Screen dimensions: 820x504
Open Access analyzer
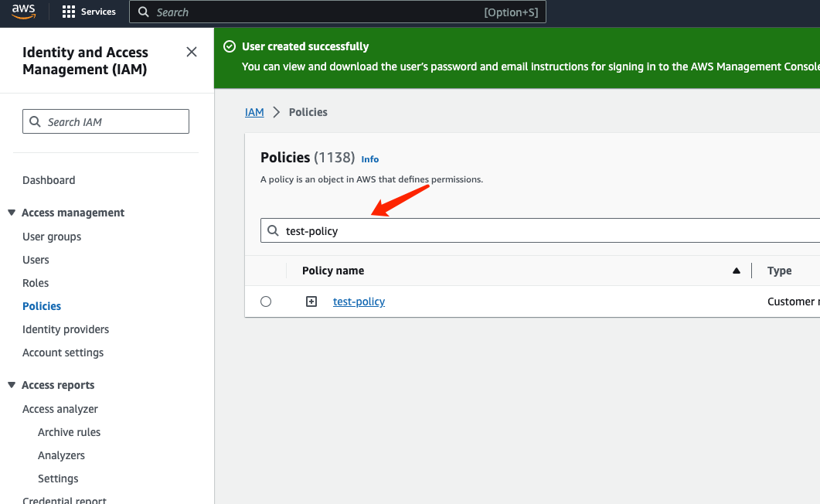(60, 410)
